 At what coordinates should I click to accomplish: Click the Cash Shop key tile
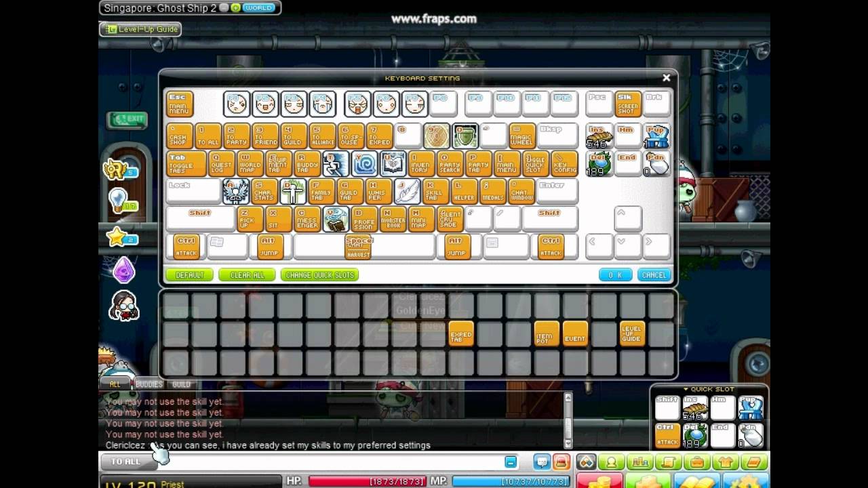click(179, 136)
